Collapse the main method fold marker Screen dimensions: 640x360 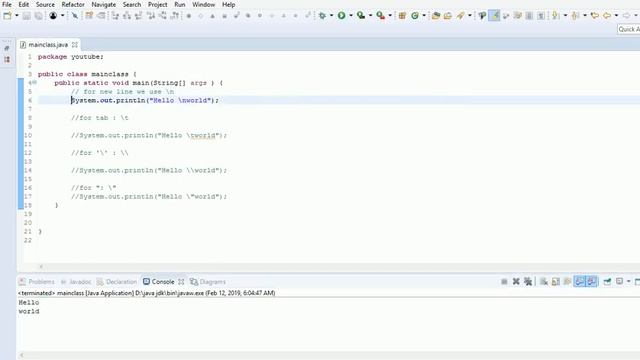(35, 82)
